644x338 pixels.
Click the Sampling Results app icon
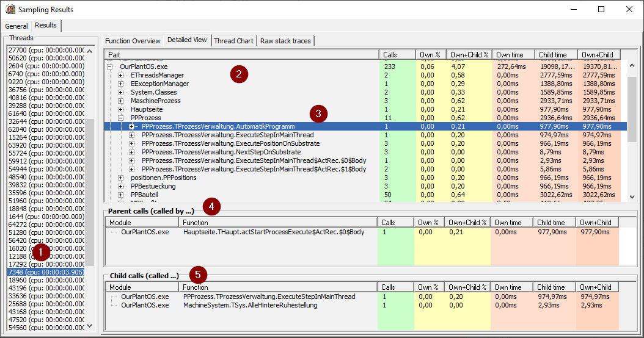coord(10,10)
